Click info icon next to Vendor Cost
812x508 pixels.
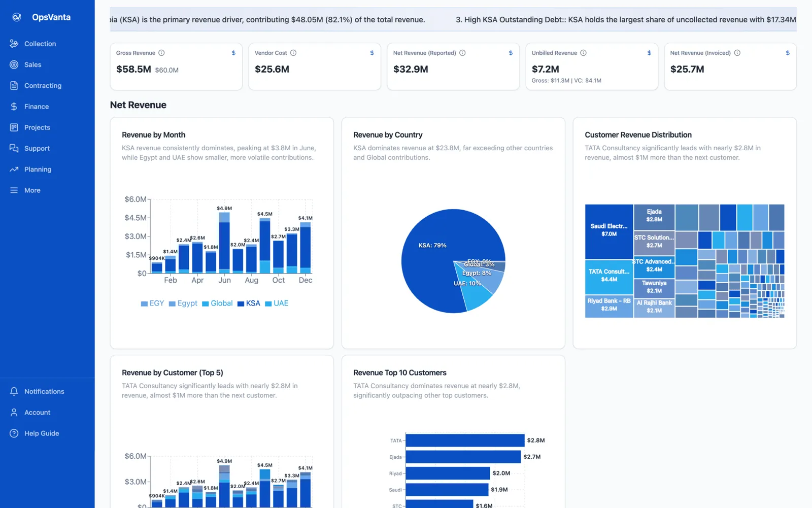pos(293,53)
